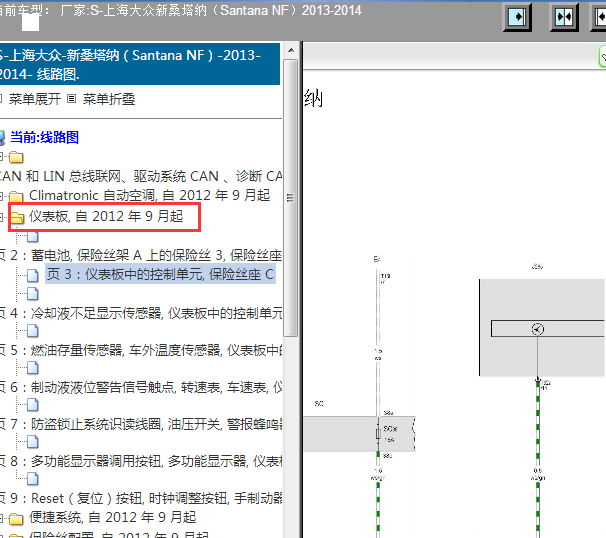This screenshot has width=606, height=538.
Task: Click the folder icon of 便捷系统 entry
Action: coord(16,519)
